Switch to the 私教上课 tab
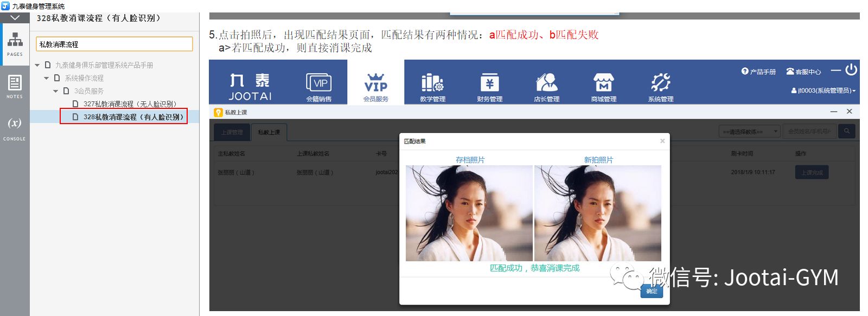 (x=269, y=132)
